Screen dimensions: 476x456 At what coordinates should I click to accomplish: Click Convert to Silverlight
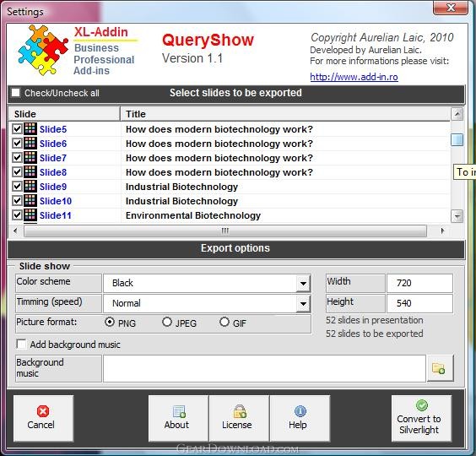point(421,418)
